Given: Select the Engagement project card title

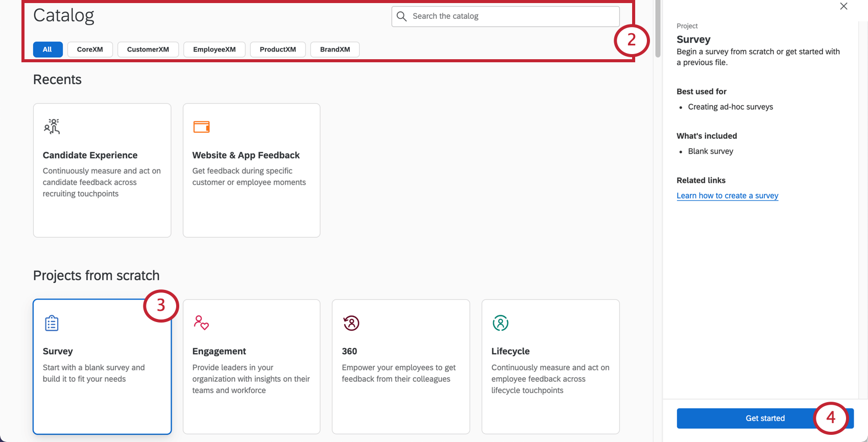Looking at the screenshot, I should [219, 351].
